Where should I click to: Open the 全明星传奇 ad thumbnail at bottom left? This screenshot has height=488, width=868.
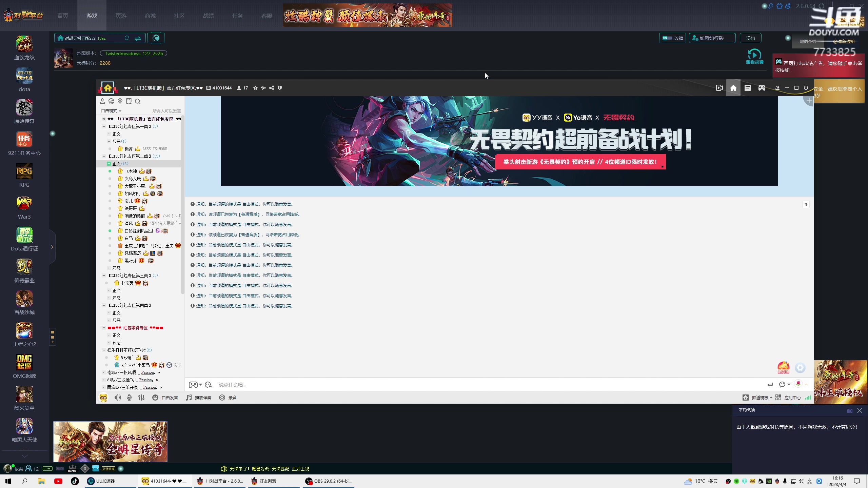tap(110, 442)
